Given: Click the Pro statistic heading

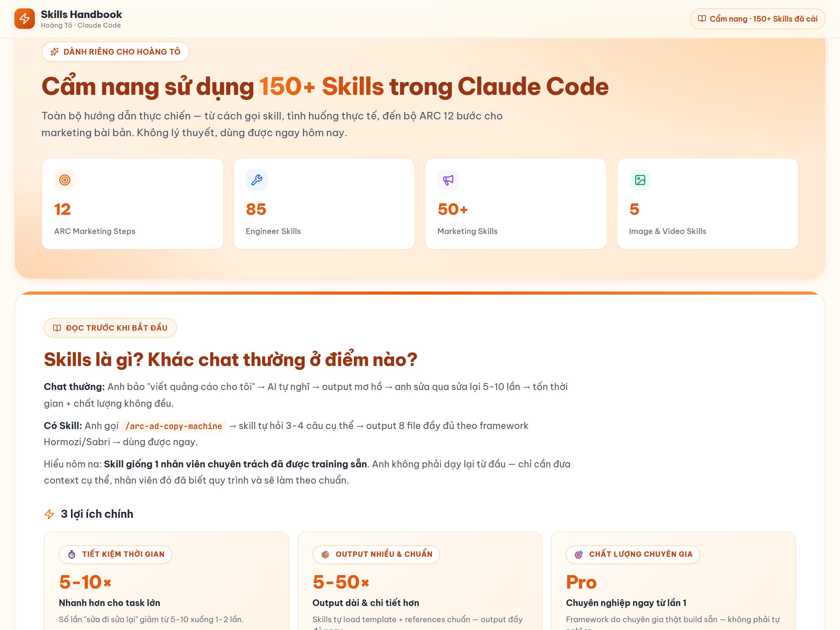Looking at the screenshot, I should coord(581,582).
